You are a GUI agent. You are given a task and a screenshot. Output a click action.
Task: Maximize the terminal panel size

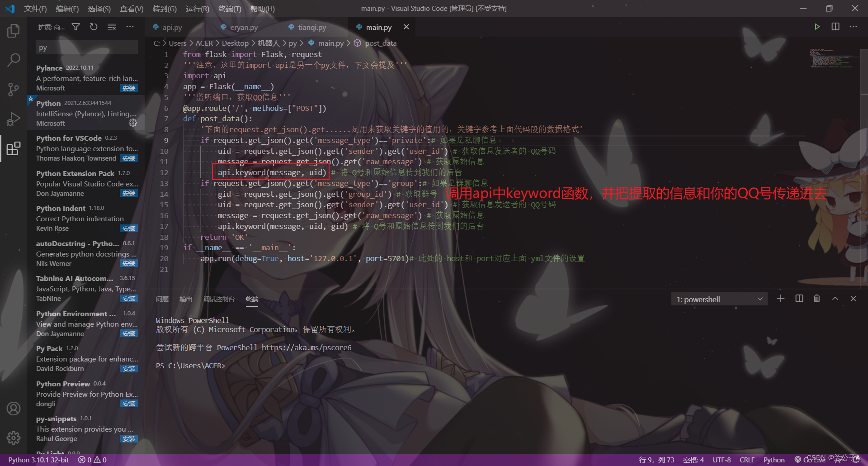tap(835, 299)
